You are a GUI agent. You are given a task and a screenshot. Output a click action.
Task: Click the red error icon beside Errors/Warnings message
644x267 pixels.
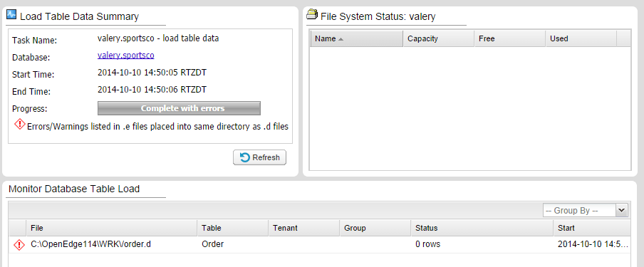coord(20,125)
